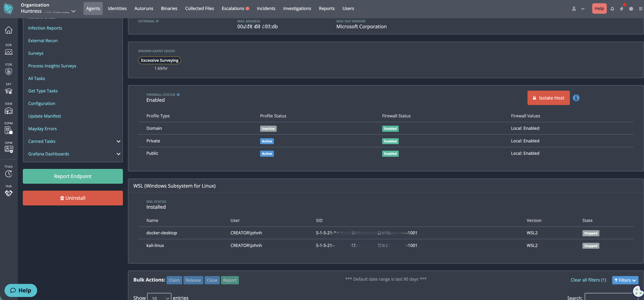Click the Report bulk action button
The height and width of the screenshot is (300, 644).
(x=230, y=280)
